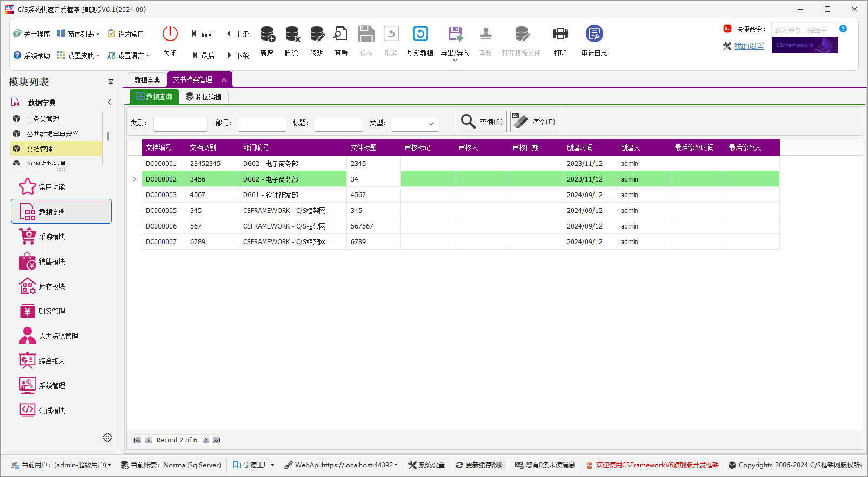This screenshot has height=477, width=868.
Task: Expand the 设置语言 language dropdown
Action: point(129,56)
